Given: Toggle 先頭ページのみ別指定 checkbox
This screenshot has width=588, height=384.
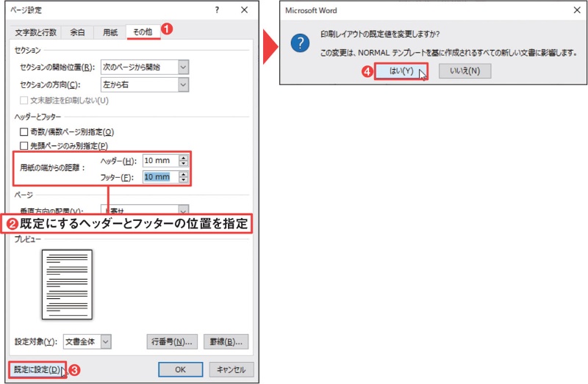Looking at the screenshot, I should click(x=25, y=145).
